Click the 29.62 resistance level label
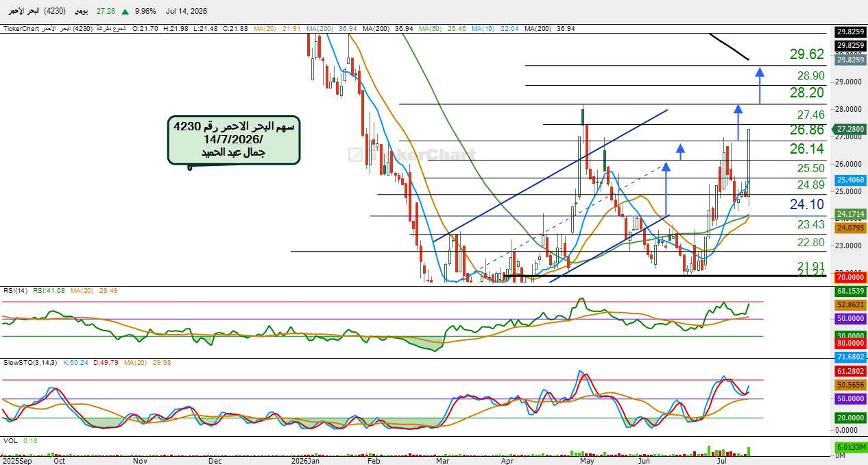This screenshot has width=868, height=465. tap(807, 54)
